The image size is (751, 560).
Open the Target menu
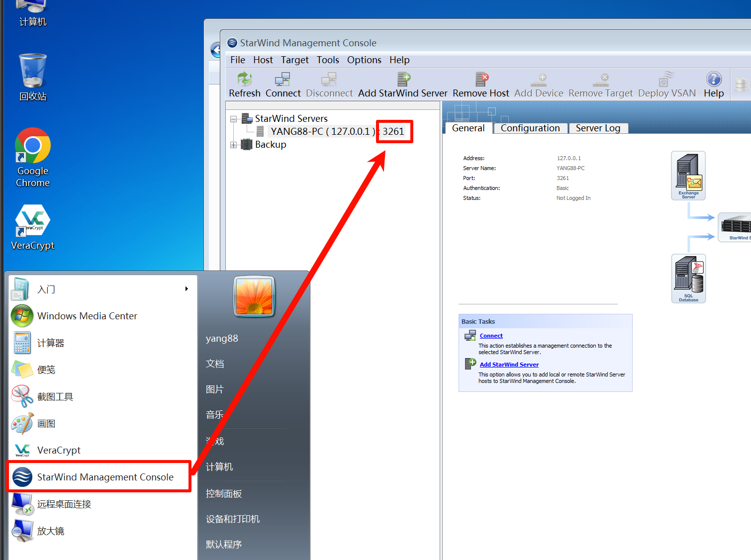click(x=295, y=60)
